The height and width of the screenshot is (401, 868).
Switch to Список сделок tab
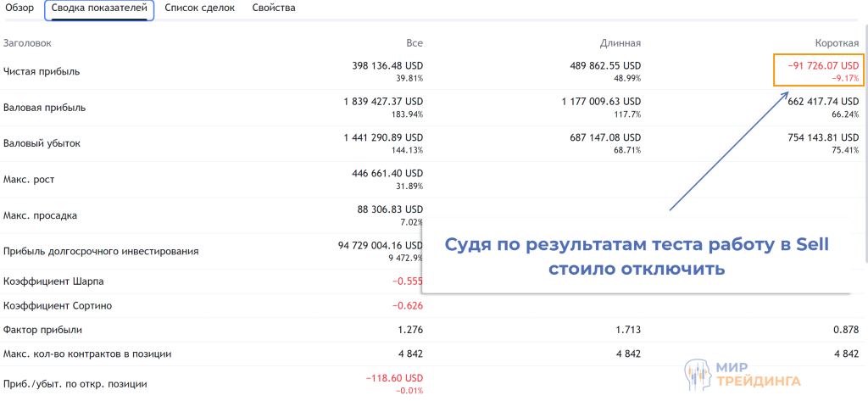(x=200, y=8)
